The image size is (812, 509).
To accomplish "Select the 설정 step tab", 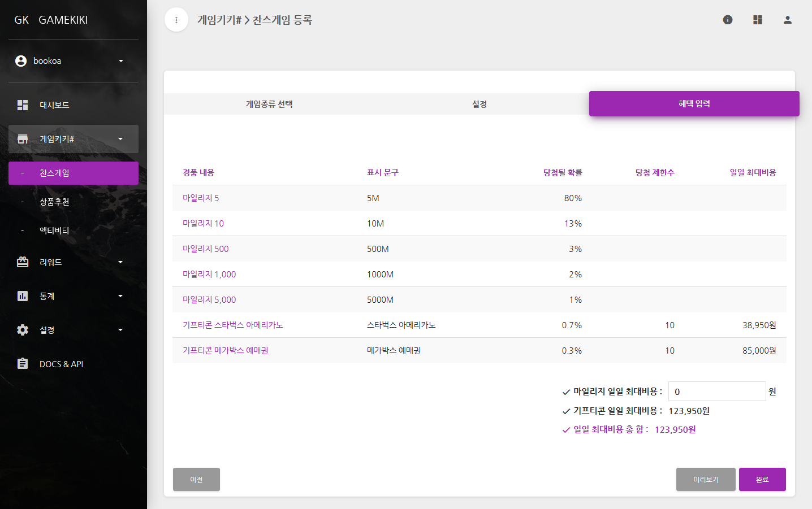I will [480, 104].
